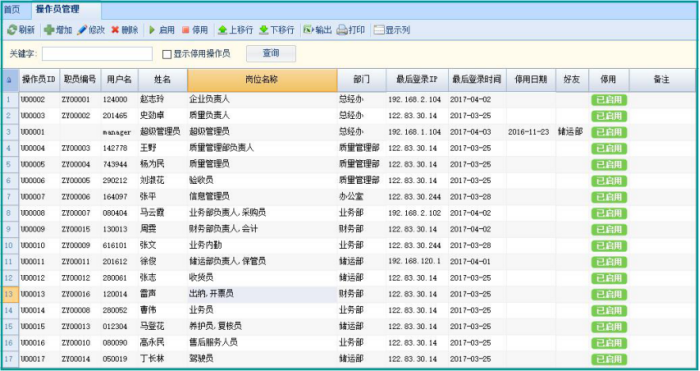This screenshot has width=700, height=371.
Task: Click 已启用 badge for 丁长林
Action: pyautogui.click(x=609, y=359)
